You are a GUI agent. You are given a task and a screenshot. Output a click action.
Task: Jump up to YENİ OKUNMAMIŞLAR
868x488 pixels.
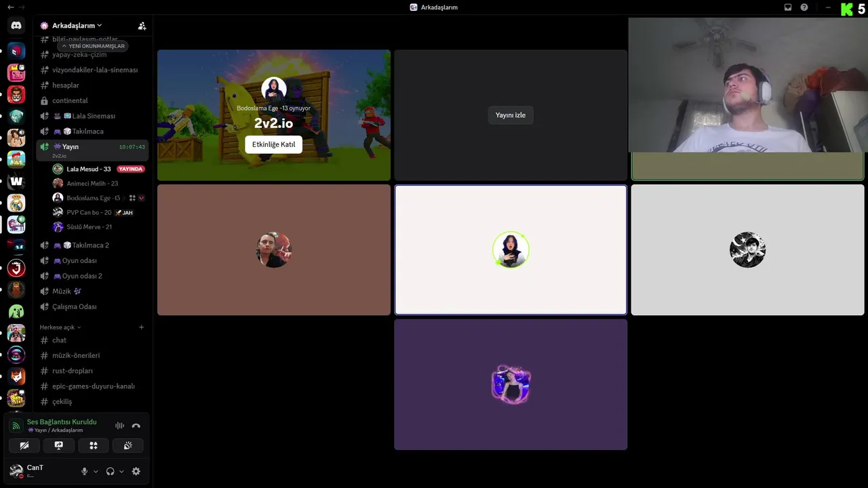[93, 46]
